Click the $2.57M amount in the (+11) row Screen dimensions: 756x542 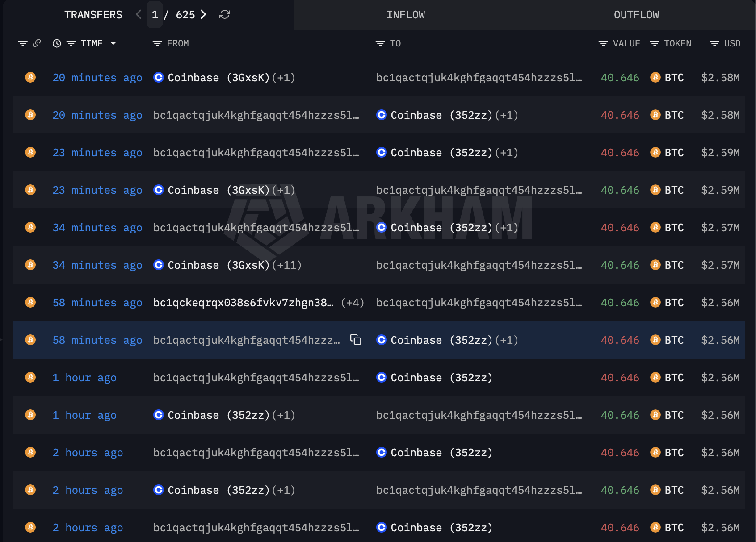720,265
